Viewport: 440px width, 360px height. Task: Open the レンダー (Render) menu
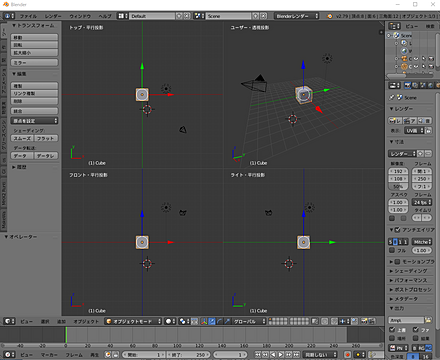coord(53,16)
